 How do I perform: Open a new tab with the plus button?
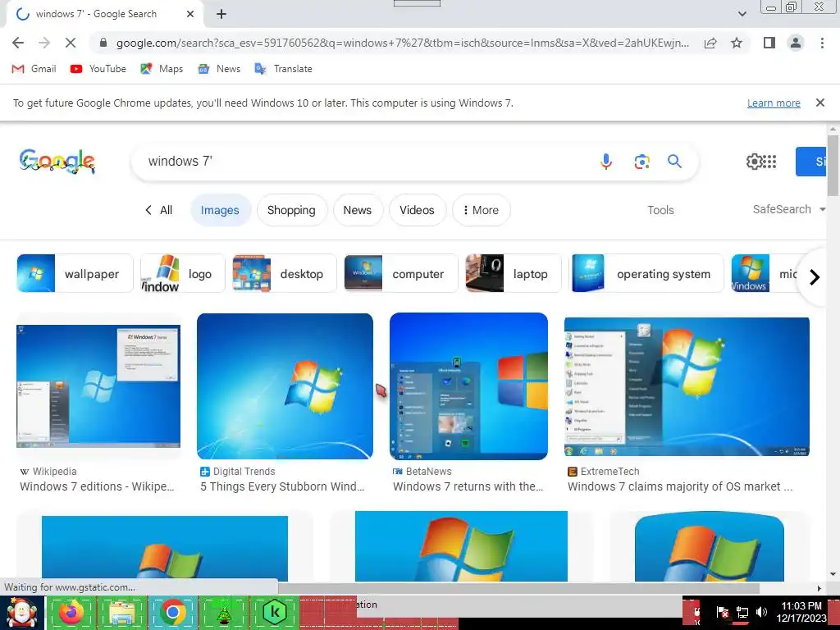[221, 15]
